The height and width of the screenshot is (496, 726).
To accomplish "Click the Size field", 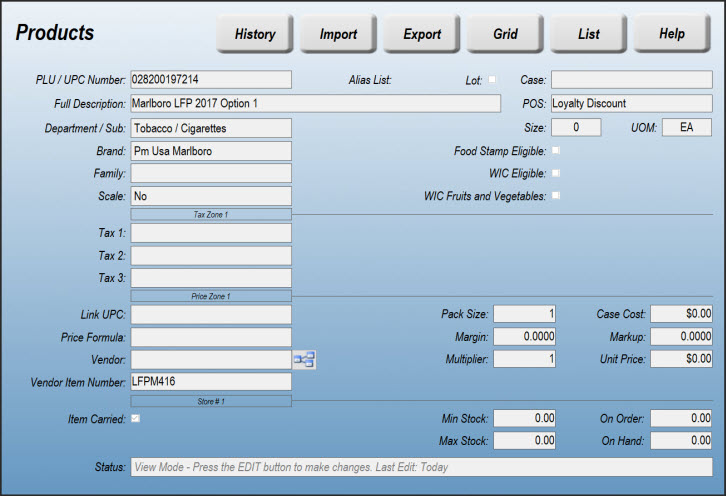I will [x=576, y=127].
